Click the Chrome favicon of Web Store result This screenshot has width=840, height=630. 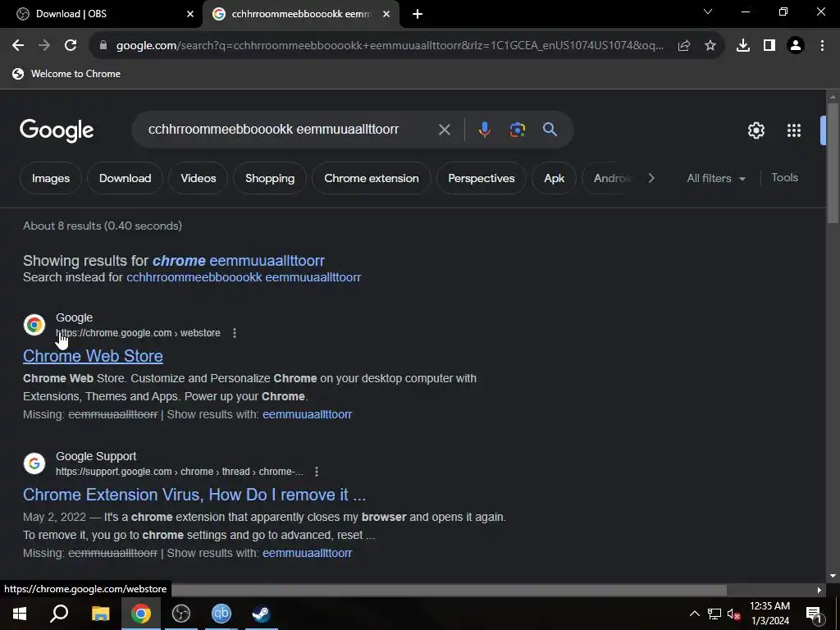[34, 325]
